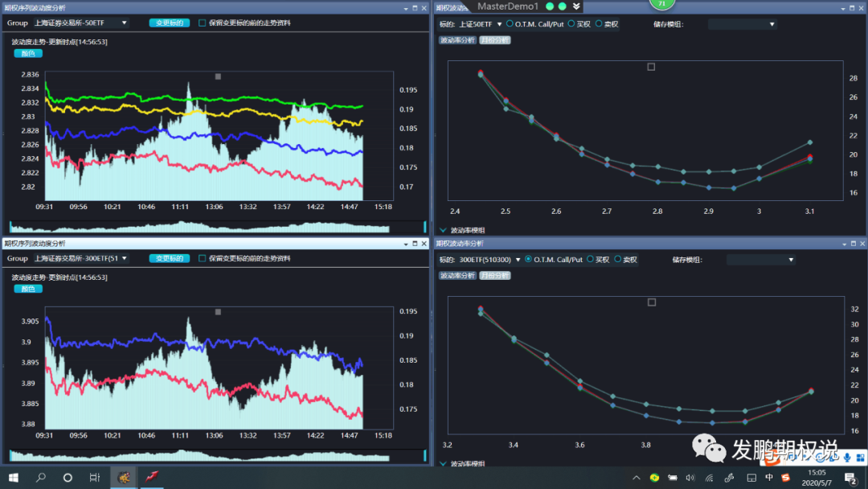Select 卖权 radio in 300ETF(510300) panel
The width and height of the screenshot is (868, 489).
coord(618,259)
